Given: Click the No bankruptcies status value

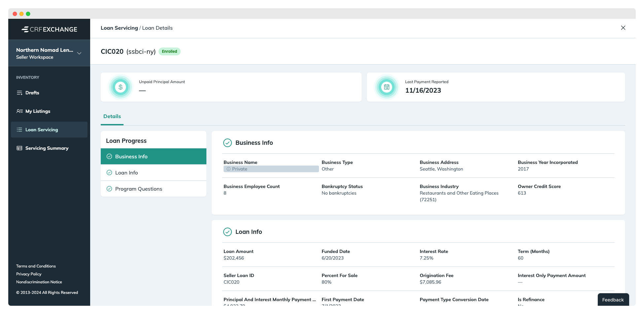Looking at the screenshot, I should click(339, 193).
